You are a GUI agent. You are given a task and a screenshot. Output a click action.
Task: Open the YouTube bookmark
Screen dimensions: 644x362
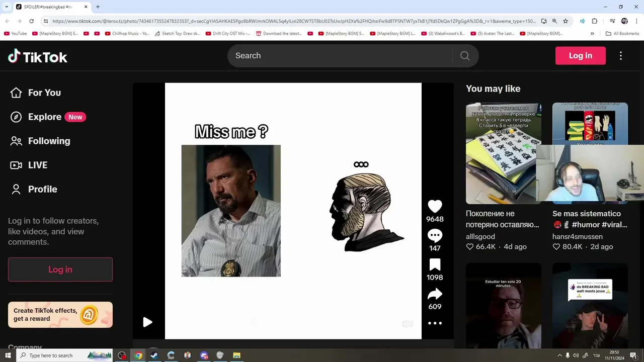tap(16, 34)
